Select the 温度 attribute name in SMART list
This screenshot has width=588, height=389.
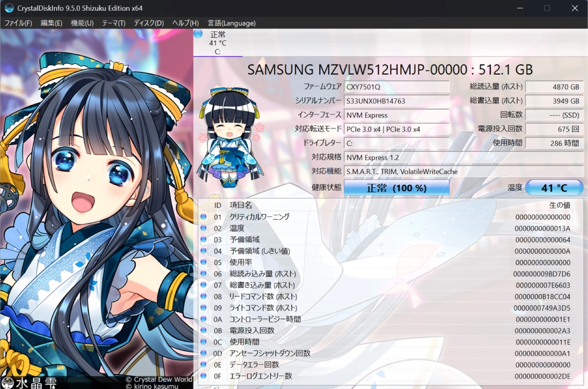pos(237,228)
